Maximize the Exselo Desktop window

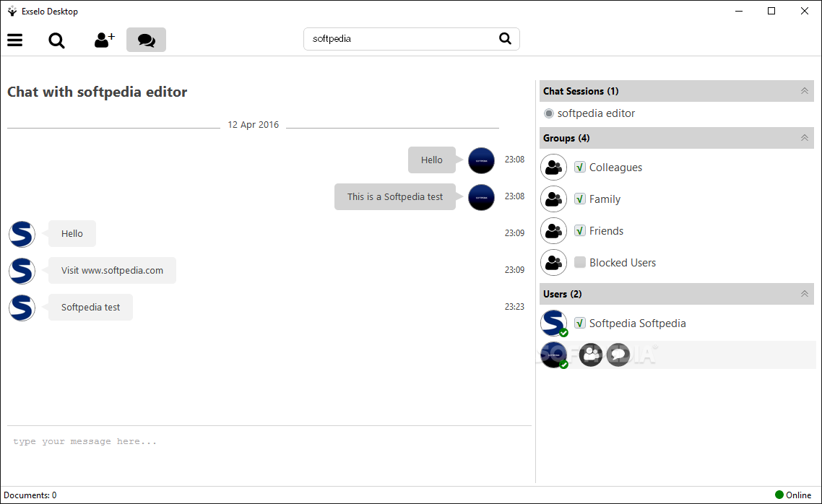point(771,11)
